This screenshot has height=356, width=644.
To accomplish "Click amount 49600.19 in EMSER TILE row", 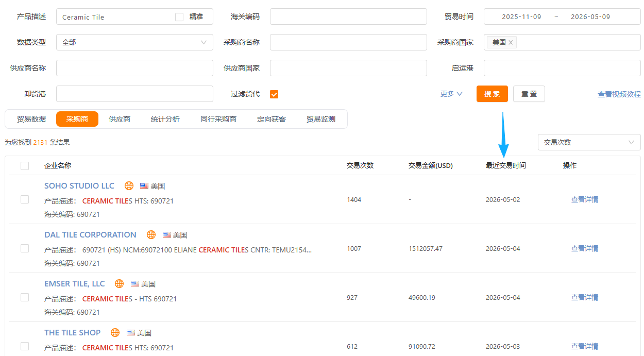I will pyautogui.click(x=422, y=298).
